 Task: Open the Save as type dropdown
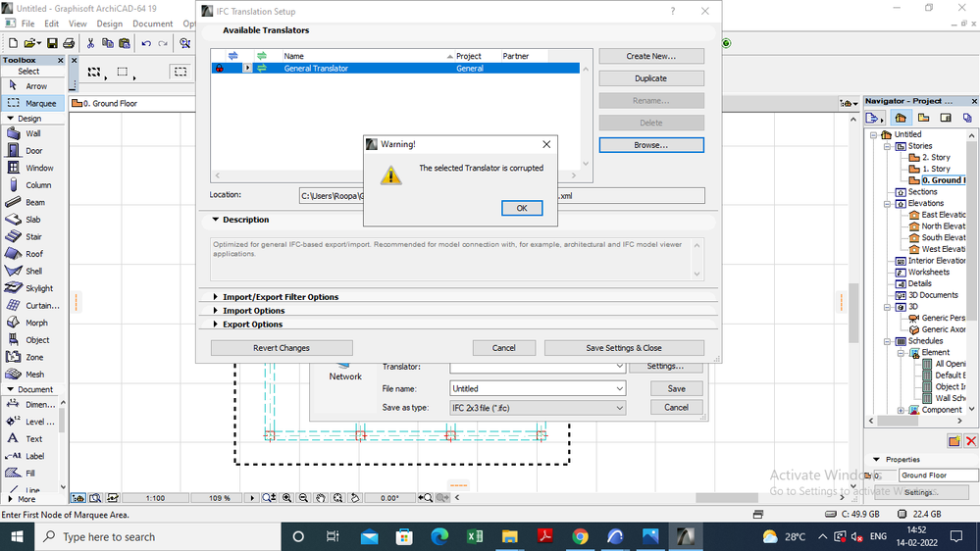pos(619,408)
